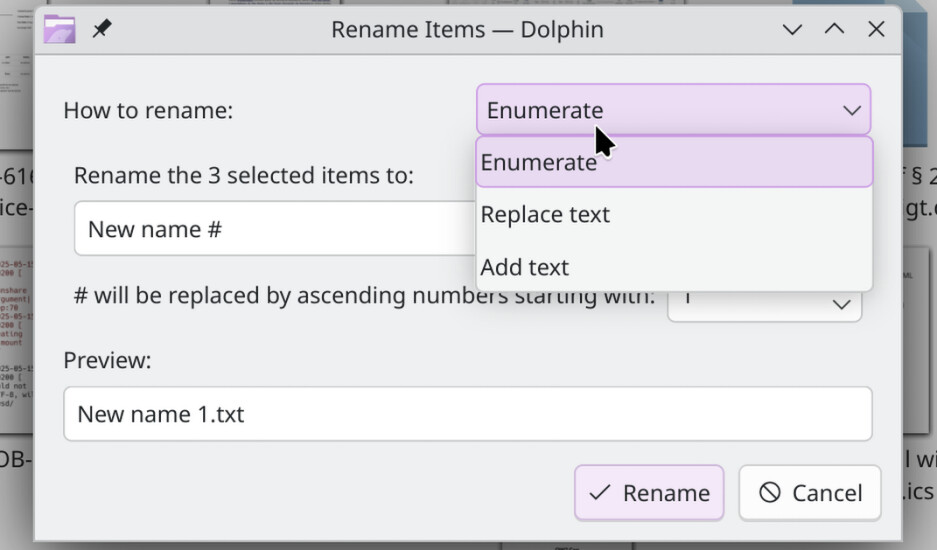The width and height of the screenshot is (937, 550).
Task: Click the Rename Items — Dolphin title text
Action: coord(467,29)
